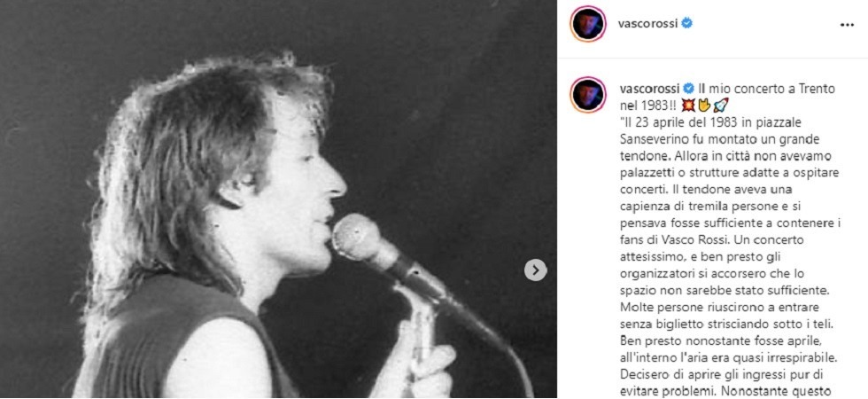The width and height of the screenshot is (868, 399).
Task: Open vascorossi profile from caption username
Action: (x=648, y=89)
